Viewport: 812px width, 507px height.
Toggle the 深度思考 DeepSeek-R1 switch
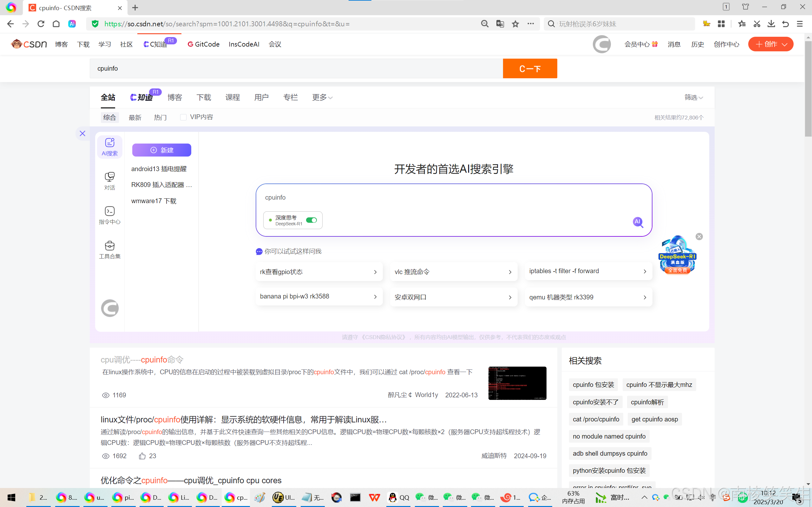[x=311, y=220]
